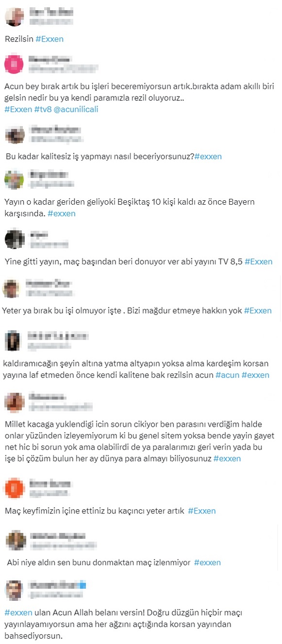Image resolution: width=282 pixels, height=644 pixels.
Task: Select #exxen hashtag after 'Bayern karşısında.'
Action: click(x=62, y=213)
